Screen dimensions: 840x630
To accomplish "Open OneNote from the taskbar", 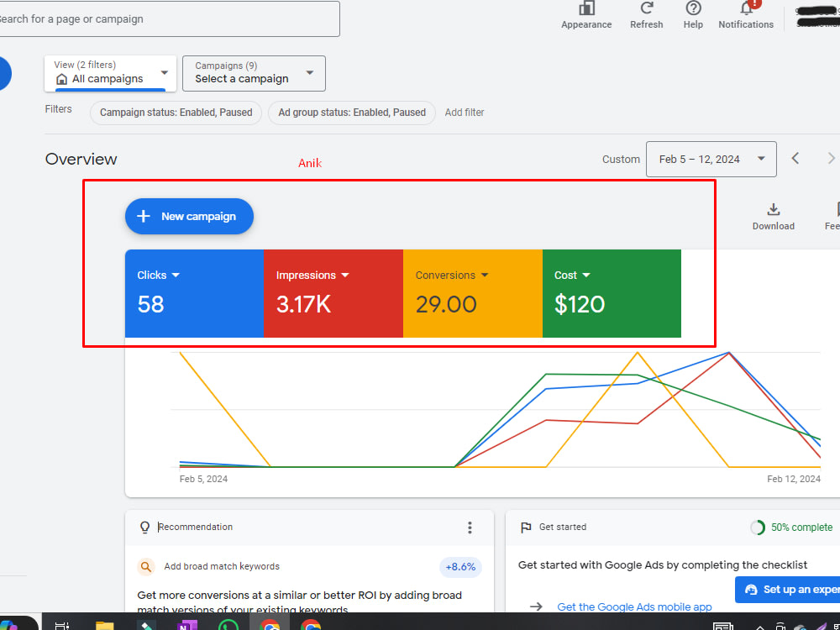I will click(187, 625).
